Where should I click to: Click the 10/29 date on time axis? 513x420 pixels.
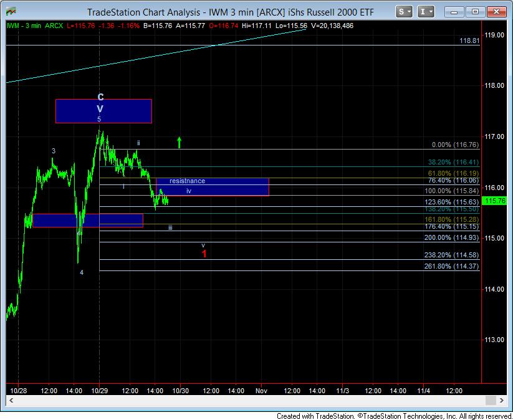(100, 391)
